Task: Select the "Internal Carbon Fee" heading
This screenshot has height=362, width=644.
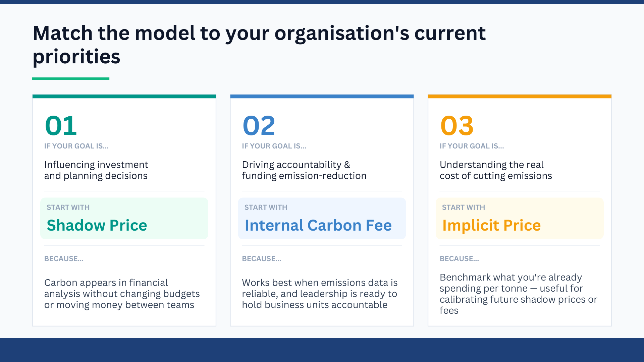Action: click(x=318, y=225)
